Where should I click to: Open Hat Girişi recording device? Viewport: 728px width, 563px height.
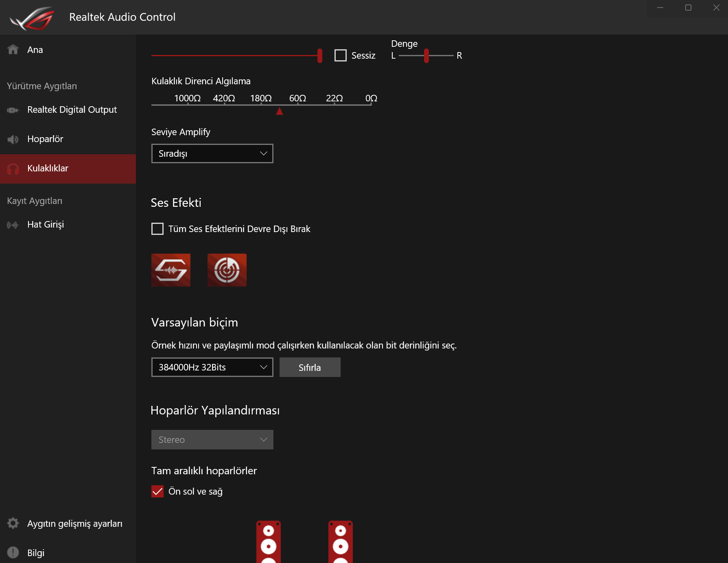pos(68,225)
